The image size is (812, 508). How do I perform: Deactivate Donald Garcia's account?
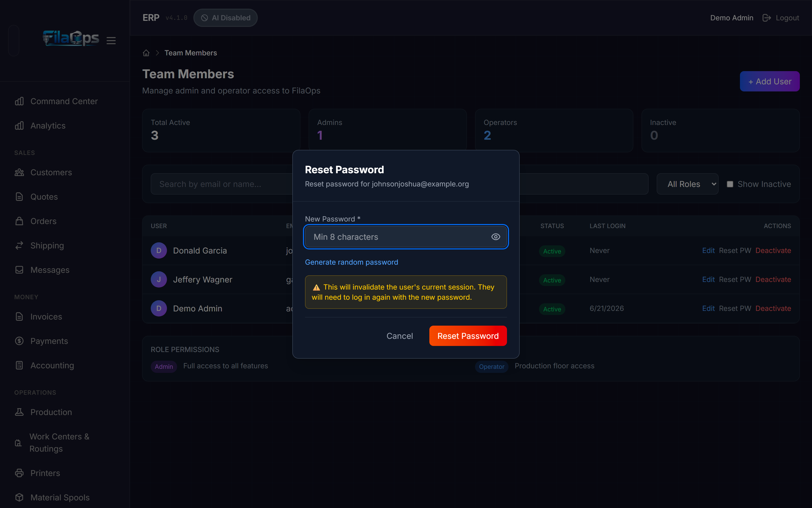(x=773, y=251)
